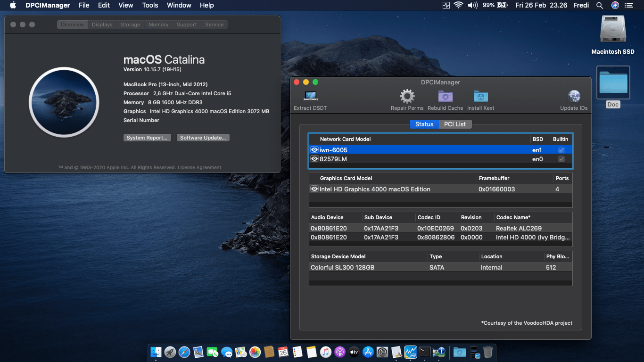Open the Tools menu
644x362 pixels.
pos(150,5)
